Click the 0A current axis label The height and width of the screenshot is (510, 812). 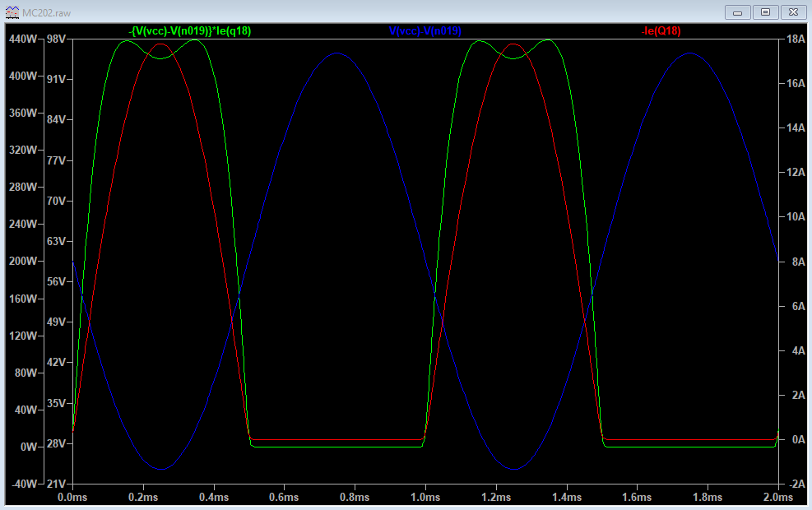798,439
